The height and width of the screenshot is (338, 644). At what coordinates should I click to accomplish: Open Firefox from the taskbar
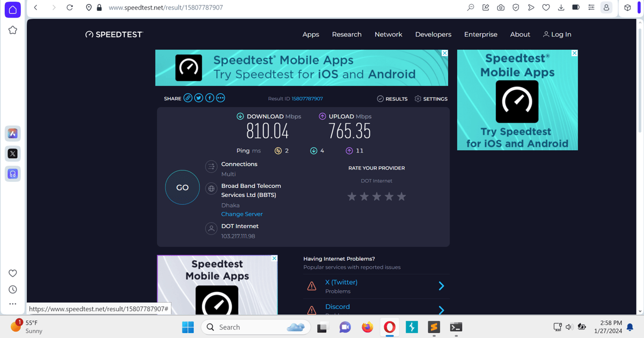(x=368, y=327)
